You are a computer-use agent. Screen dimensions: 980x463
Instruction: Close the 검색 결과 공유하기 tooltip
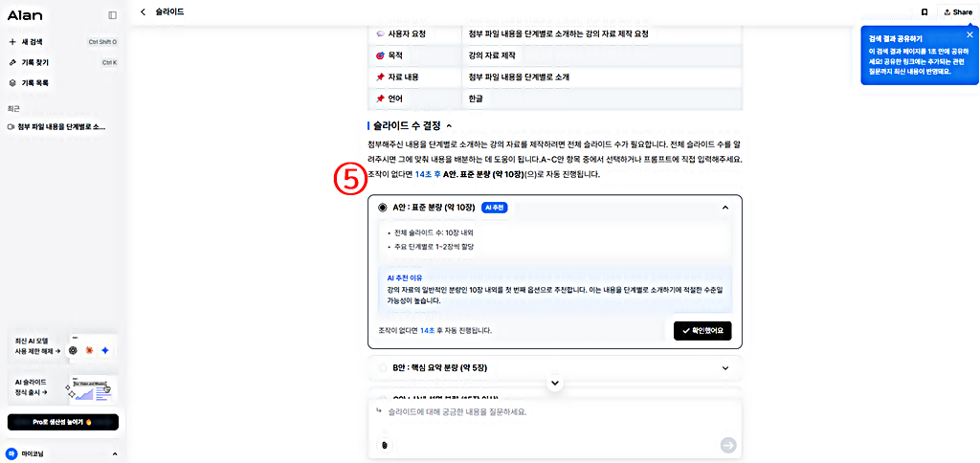tap(969, 34)
